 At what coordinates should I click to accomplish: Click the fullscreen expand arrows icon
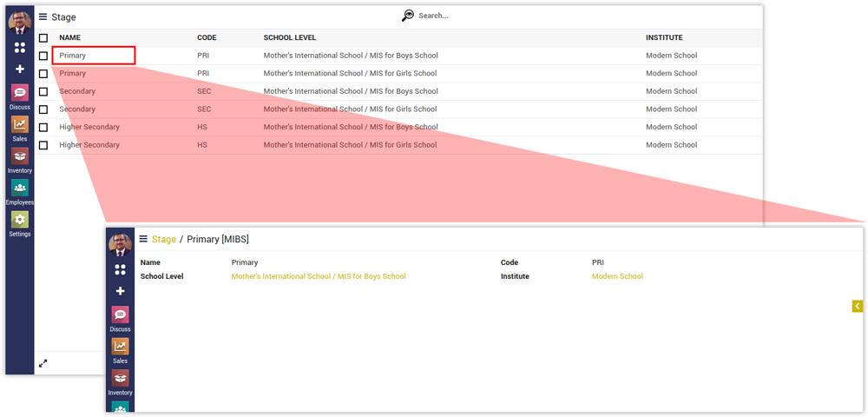pyautogui.click(x=43, y=363)
